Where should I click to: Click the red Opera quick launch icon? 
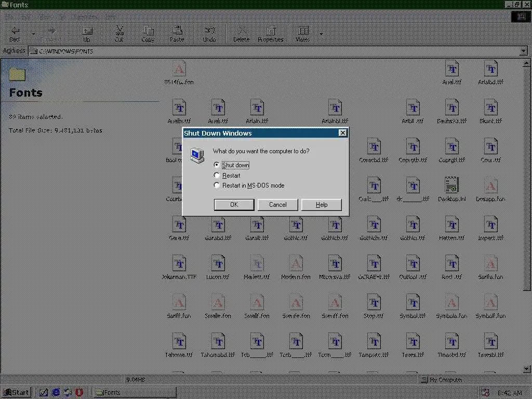79,392
